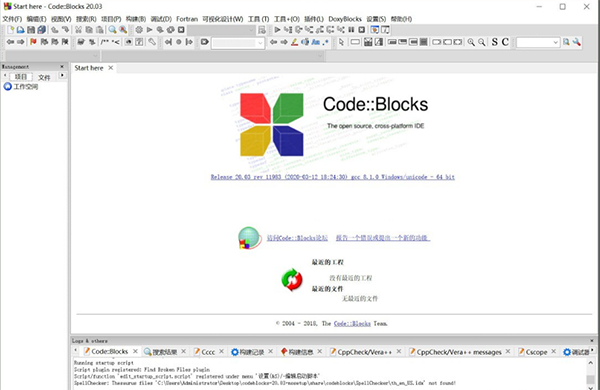This screenshot has width=600, height=390.
Task: Click the red flag toggle bookmark icon
Action: [x=33, y=42]
